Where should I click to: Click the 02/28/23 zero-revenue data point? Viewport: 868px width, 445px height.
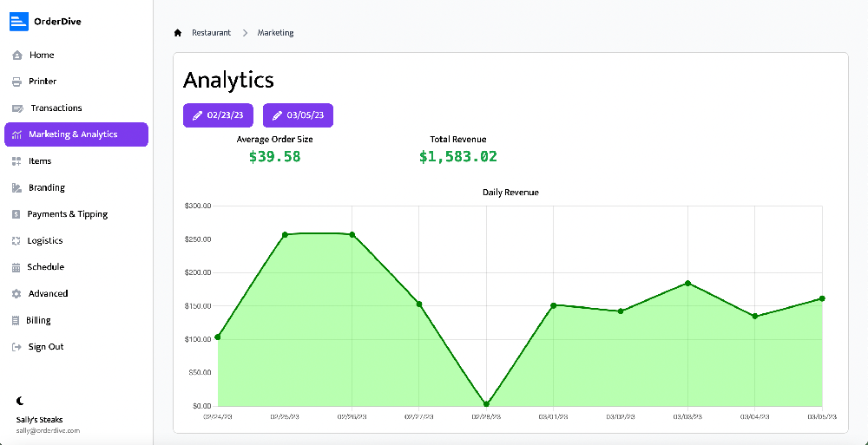click(487, 404)
